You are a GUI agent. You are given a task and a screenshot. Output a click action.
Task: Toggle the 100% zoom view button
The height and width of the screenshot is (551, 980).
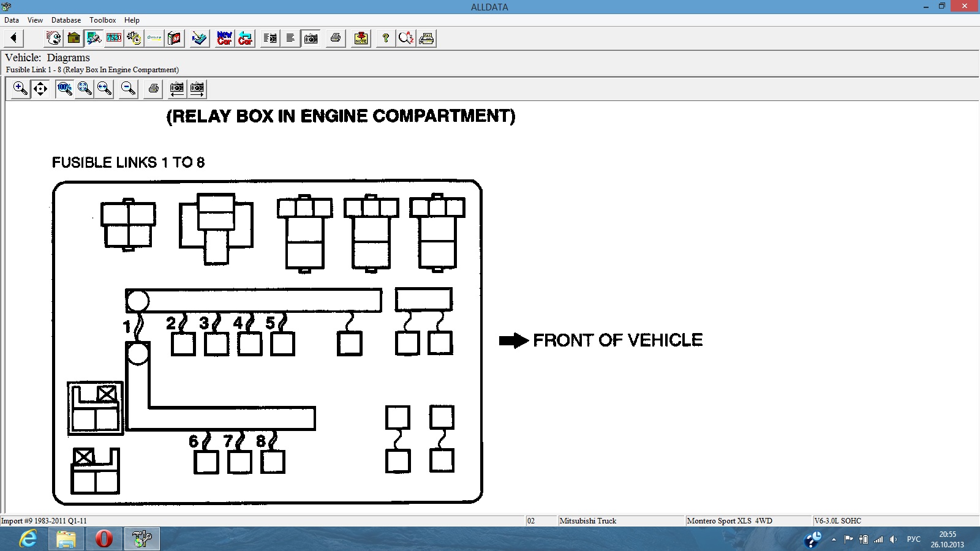click(64, 89)
